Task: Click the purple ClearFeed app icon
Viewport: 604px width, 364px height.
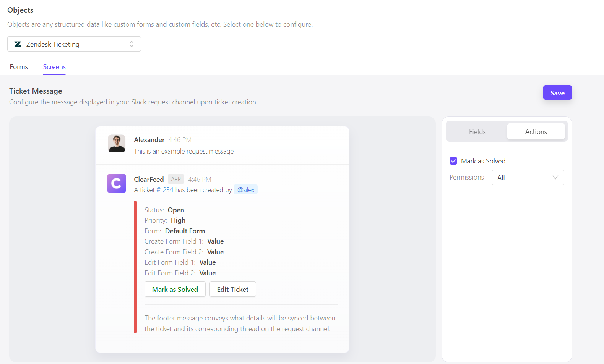Action: [x=117, y=183]
